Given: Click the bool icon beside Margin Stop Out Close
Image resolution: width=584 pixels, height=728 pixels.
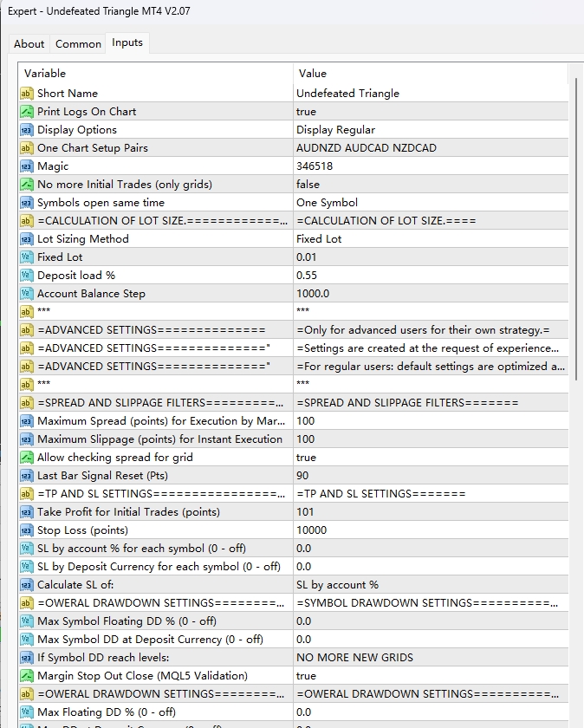Looking at the screenshot, I should click(x=27, y=676).
